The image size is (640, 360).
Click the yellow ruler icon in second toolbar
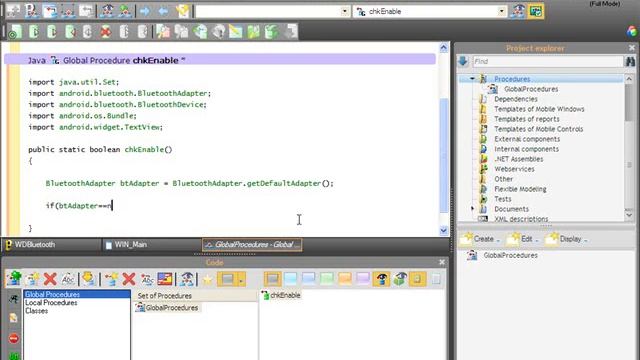tap(236, 31)
